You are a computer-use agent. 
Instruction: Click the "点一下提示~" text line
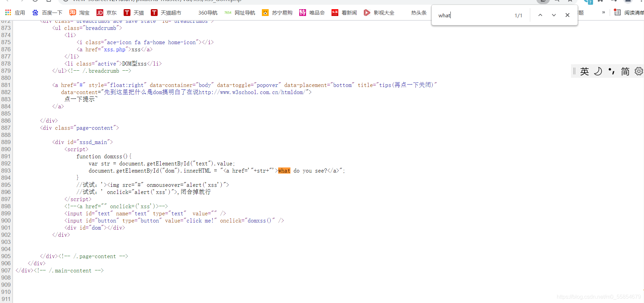[x=81, y=99]
